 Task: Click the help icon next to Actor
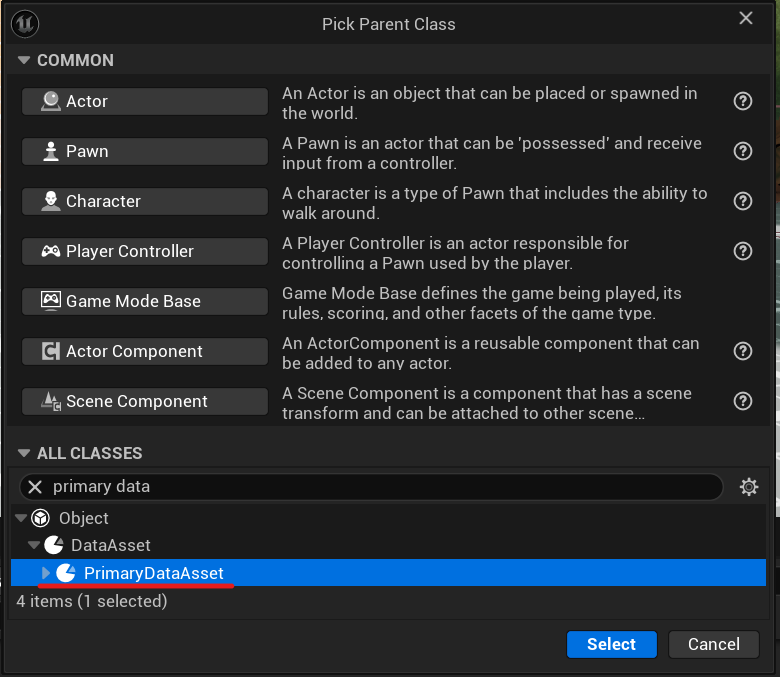pyautogui.click(x=743, y=101)
